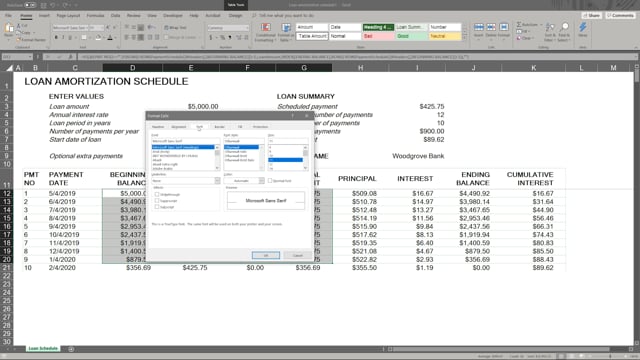The height and width of the screenshot is (360, 640).
Task: Click the Insert cells icon
Action: (478, 27)
